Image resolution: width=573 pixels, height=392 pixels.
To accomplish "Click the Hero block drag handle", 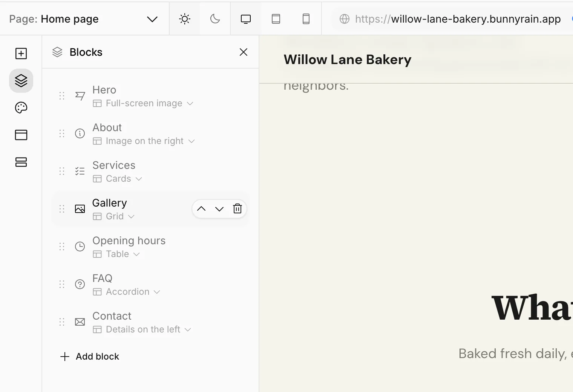I will (62, 96).
